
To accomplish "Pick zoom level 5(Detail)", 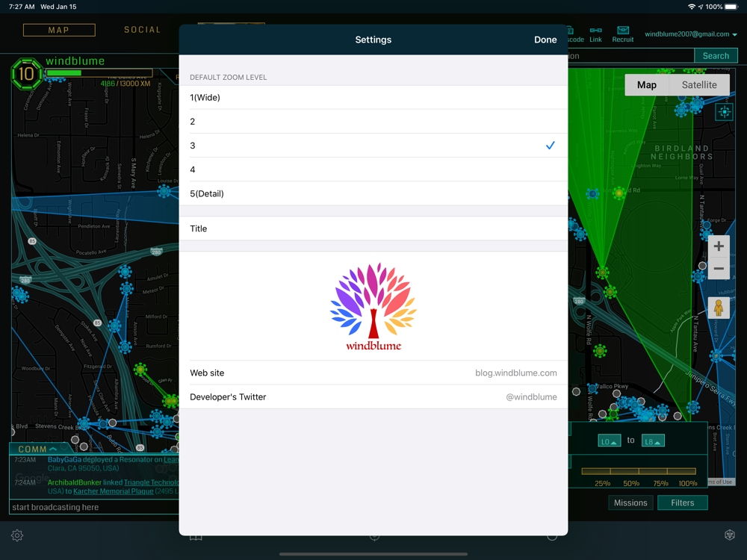I will point(373,193).
